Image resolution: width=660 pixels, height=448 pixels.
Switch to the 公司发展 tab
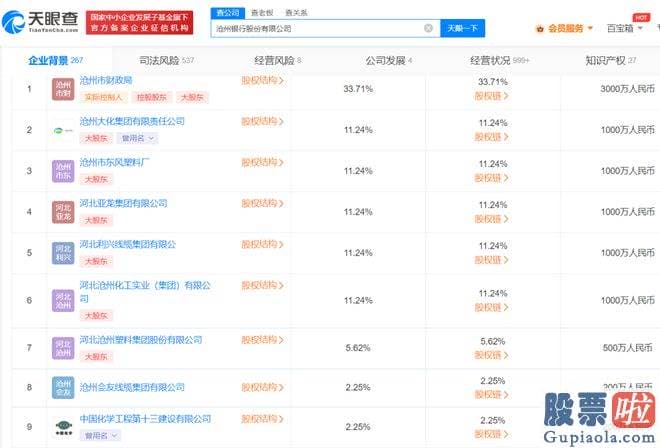click(x=389, y=61)
